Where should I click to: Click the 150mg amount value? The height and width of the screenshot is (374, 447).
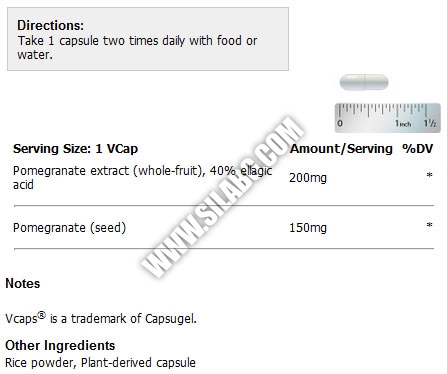(x=308, y=228)
